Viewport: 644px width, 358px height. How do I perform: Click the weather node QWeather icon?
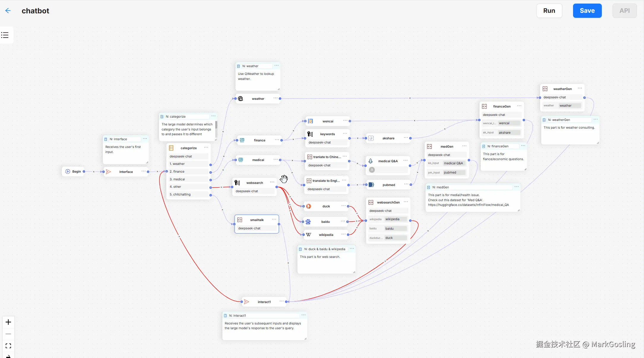coord(240,99)
